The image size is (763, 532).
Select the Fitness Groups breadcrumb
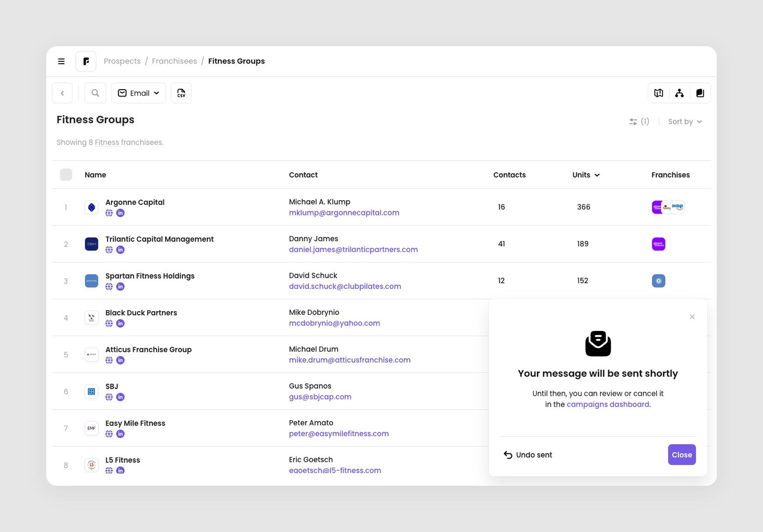[x=236, y=61]
